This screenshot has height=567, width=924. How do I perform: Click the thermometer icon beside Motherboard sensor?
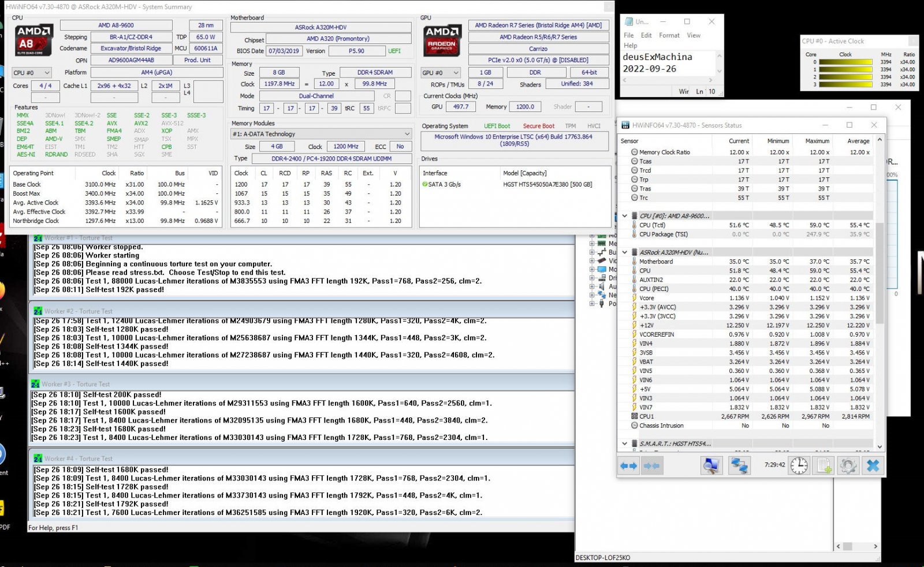(634, 262)
